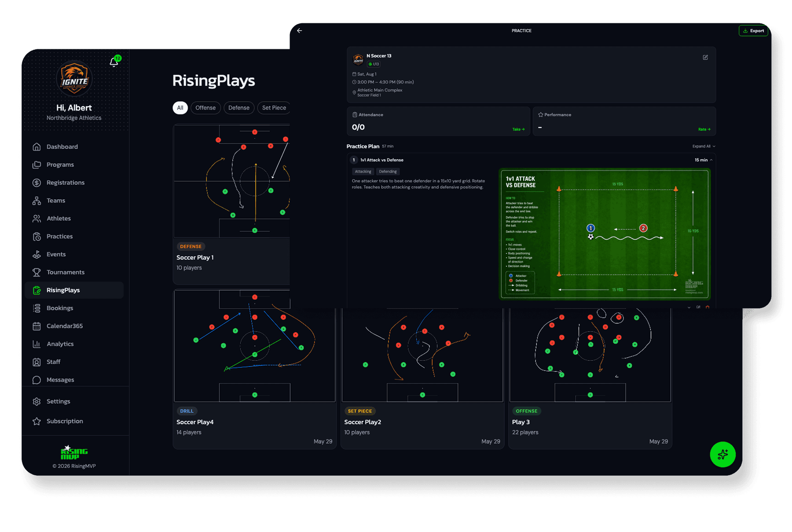Collapse the 1v1 Attack vs Defense drill

[x=711, y=160]
